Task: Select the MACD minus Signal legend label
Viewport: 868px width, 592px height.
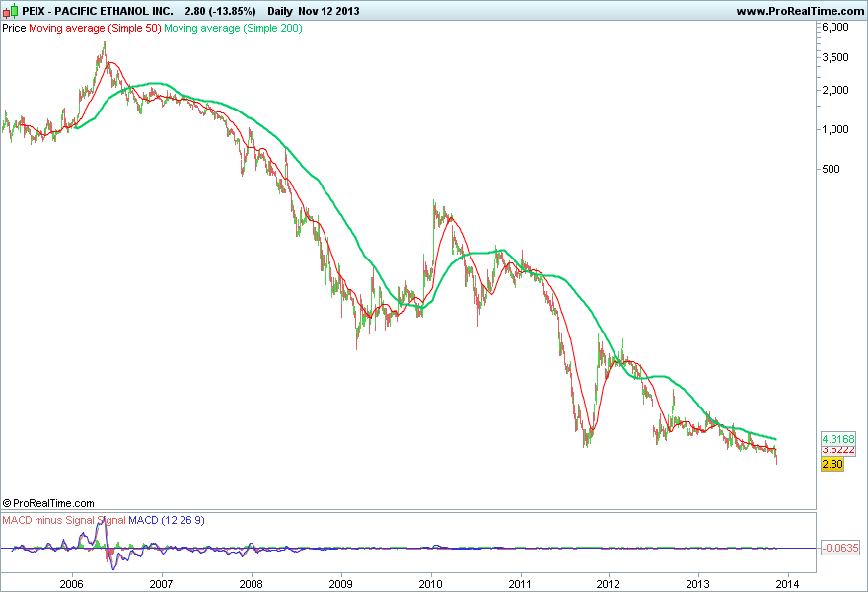Action: [x=49, y=521]
